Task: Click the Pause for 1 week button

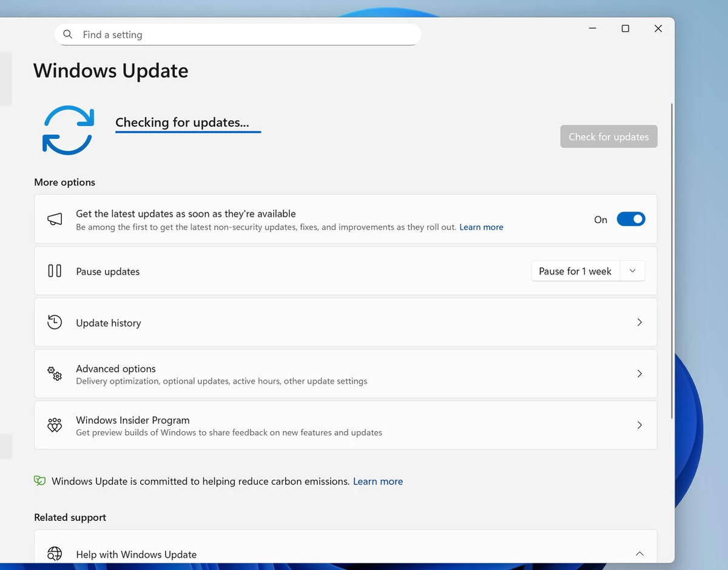Action: 575,271
